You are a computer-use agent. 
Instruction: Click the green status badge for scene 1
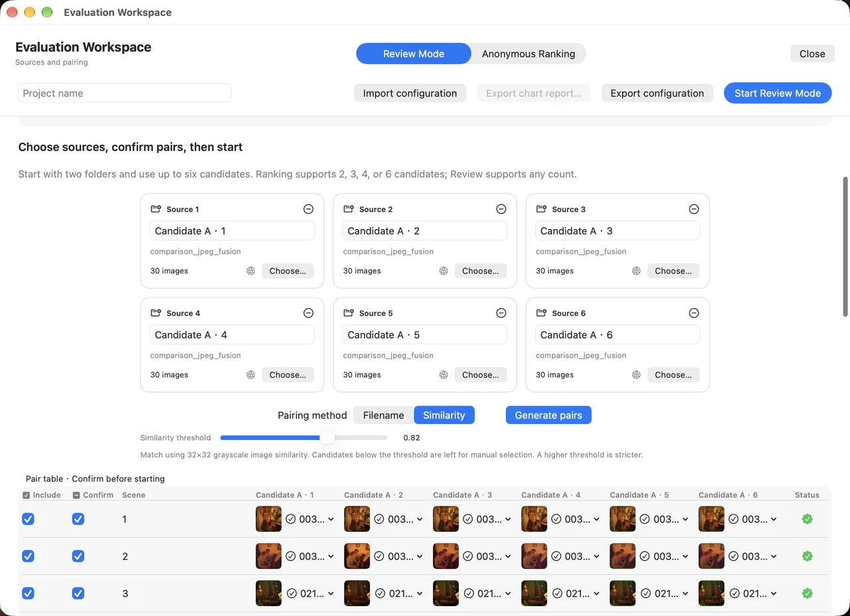807,519
